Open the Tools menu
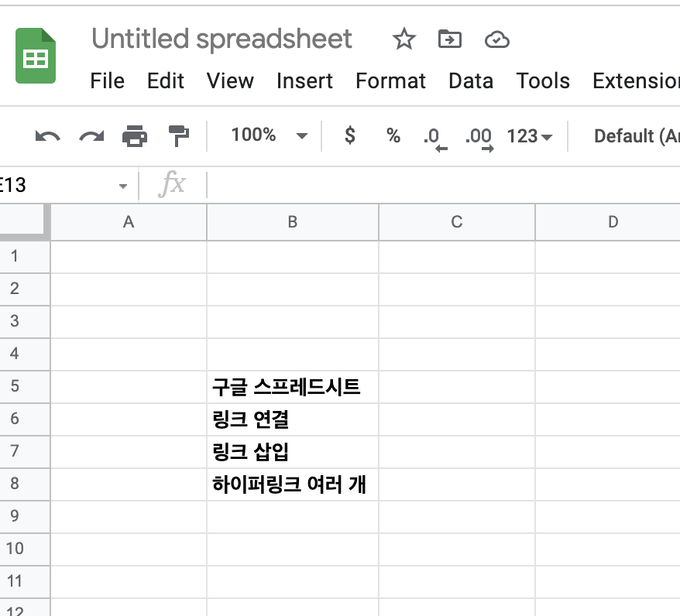 542,81
